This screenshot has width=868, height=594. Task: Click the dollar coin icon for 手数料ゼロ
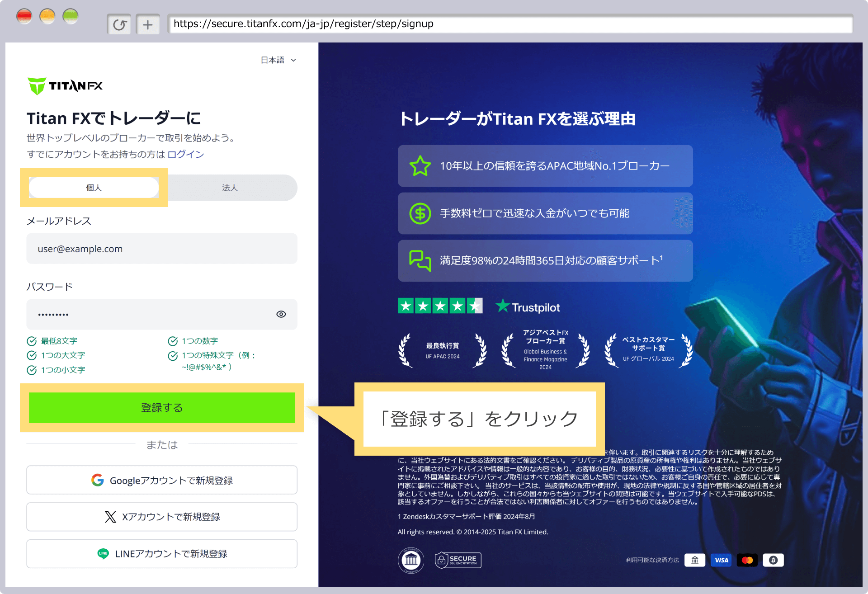pos(420,213)
